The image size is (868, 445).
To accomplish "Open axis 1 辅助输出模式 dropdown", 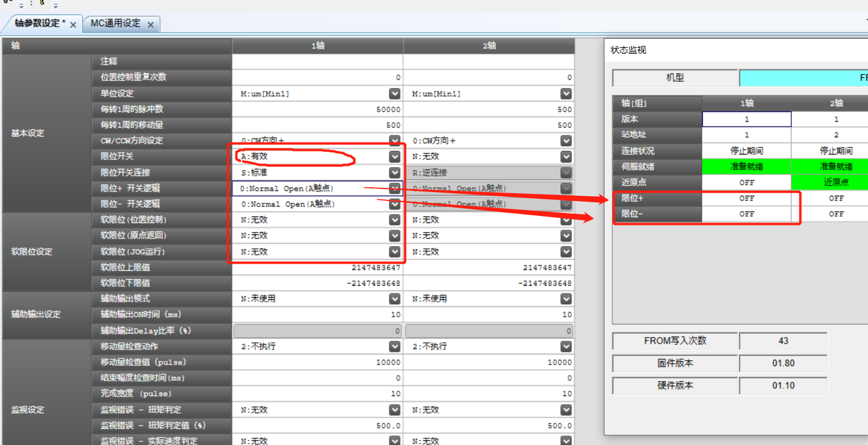I will [x=394, y=298].
